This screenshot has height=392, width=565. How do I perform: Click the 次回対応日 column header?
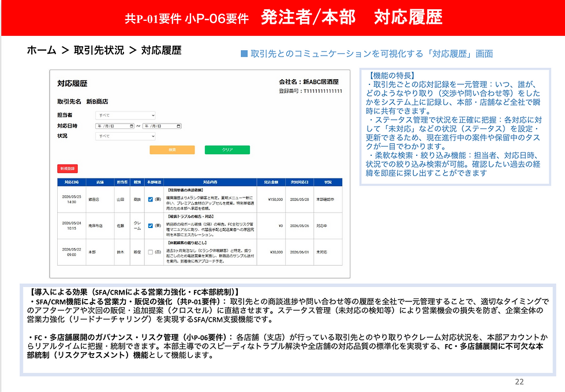click(x=300, y=182)
